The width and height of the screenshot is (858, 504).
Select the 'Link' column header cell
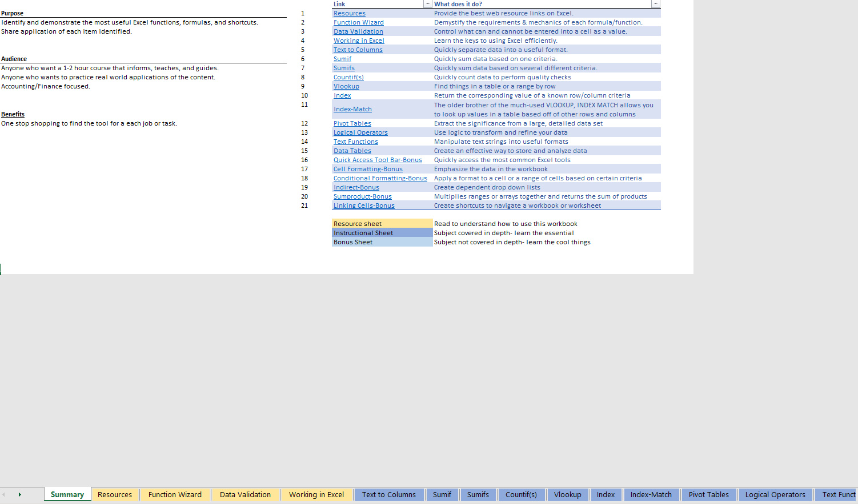[x=378, y=4]
